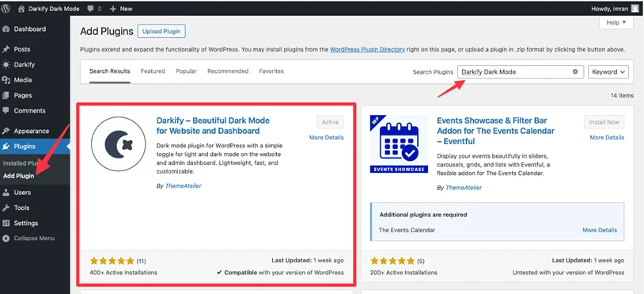This screenshot has width=644, height=294.
Task: Click the home icon for Darkify Dark Mode site
Action: [x=21, y=9]
